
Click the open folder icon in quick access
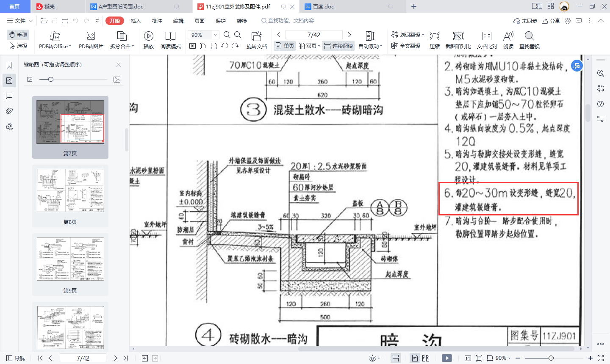click(x=44, y=21)
